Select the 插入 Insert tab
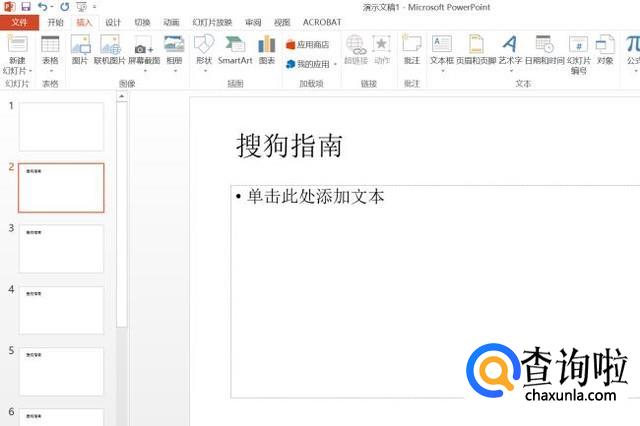 click(84, 22)
